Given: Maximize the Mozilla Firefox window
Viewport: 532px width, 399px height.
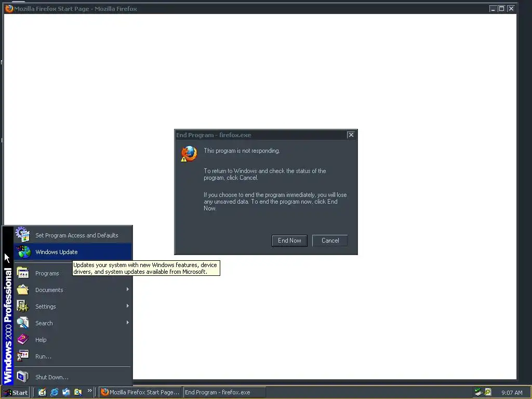Looking at the screenshot, I should [501, 9].
